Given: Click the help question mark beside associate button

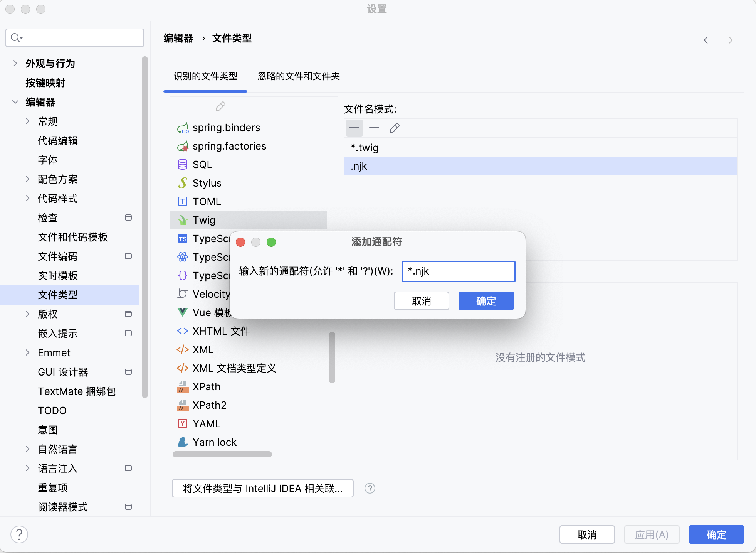Looking at the screenshot, I should click(370, 488).
